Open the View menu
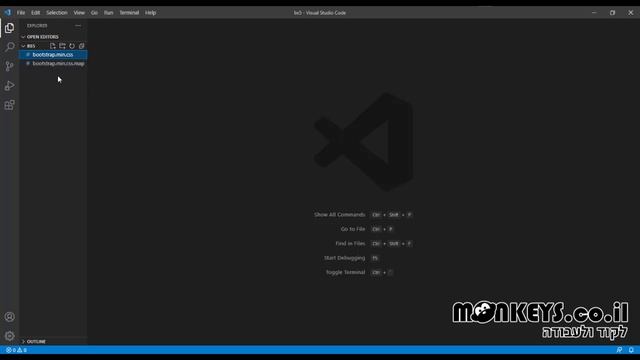640x360 pixels. click(79, 13)
